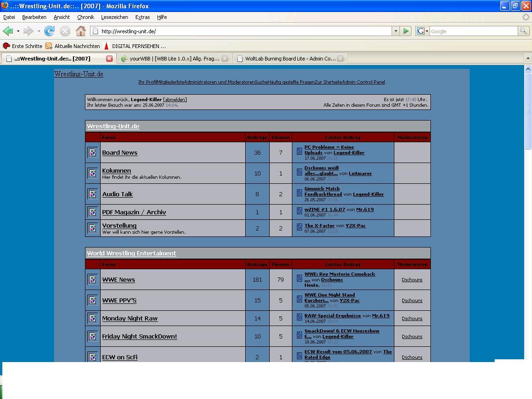Open the Erste Schritte bookmark
This screenshot has width=532, height=399.
[23, 46]
